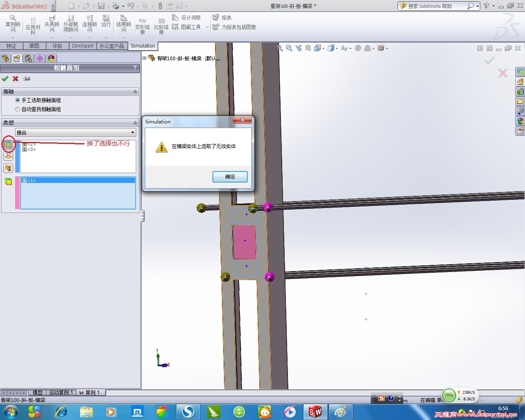Open 设计洞察 design insight
The width and height of the screenshot is (525, 420).
(x=187, y=18)
